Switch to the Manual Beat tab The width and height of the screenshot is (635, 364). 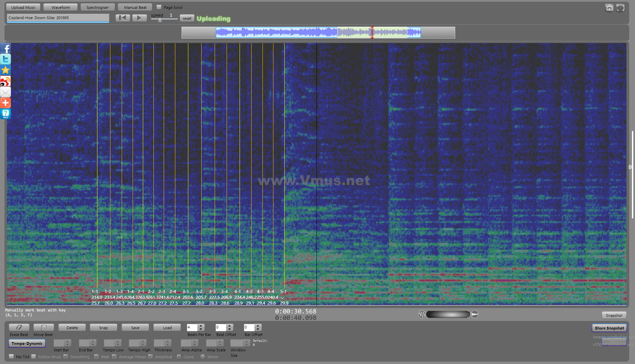(x=135, y=7)
